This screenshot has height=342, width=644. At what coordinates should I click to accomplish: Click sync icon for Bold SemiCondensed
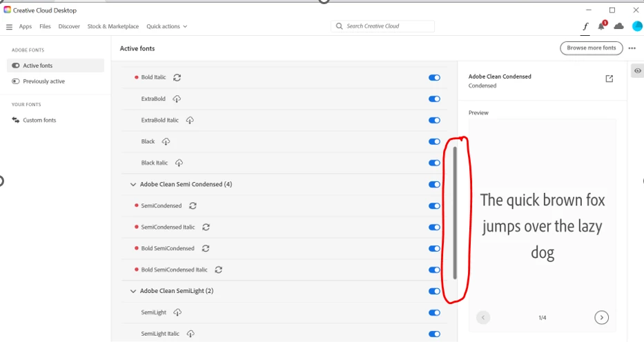[x=206, y=248]
